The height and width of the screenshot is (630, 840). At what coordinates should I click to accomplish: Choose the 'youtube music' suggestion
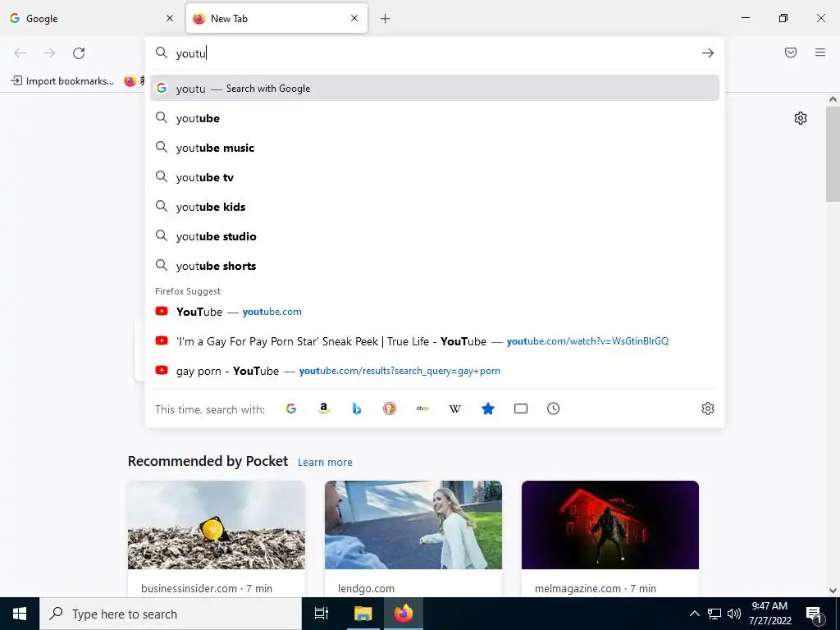point(435,148)
